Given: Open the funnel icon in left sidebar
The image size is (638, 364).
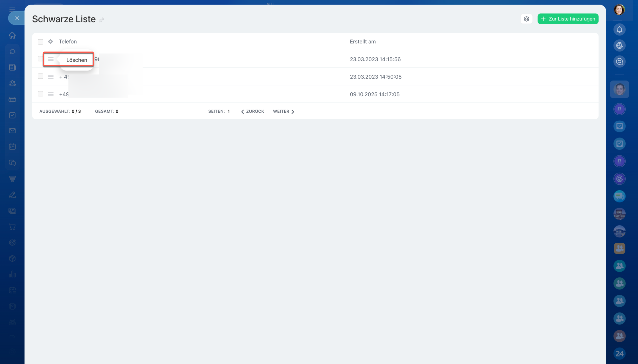Looking at the screenshot, I should tap(12, 179).
